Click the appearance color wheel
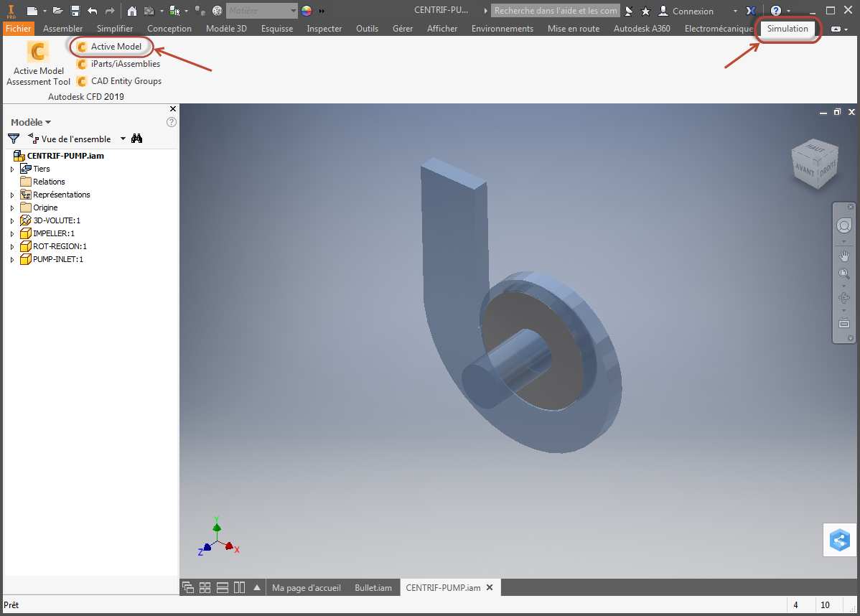 point(307,11)
